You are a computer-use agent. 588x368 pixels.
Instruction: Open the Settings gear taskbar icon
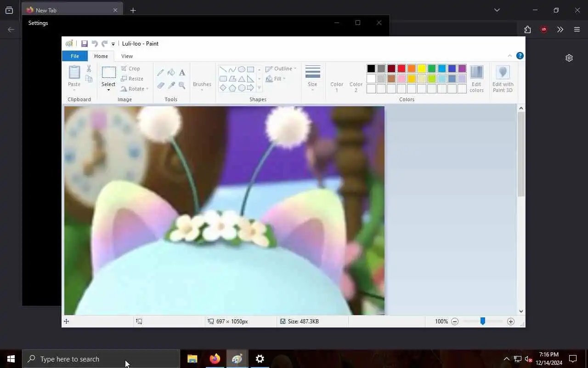(260, 359)
